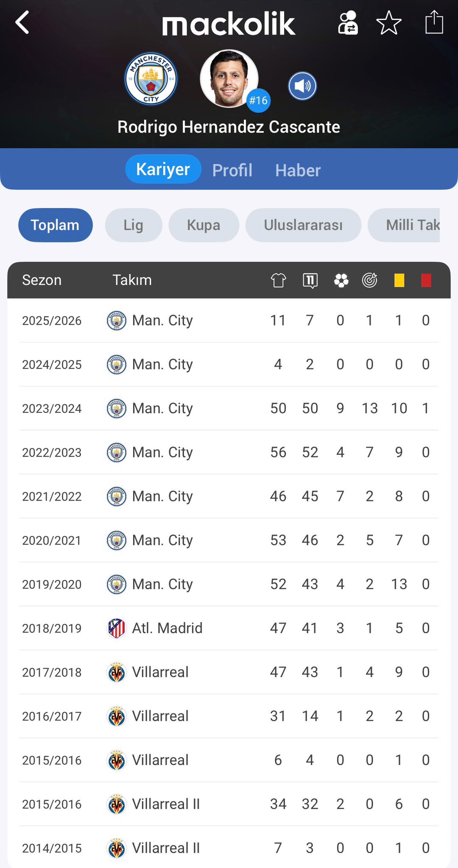458x868 pixels.
Task: Tap the goals ball column icon
Action: tap(341, 280)
